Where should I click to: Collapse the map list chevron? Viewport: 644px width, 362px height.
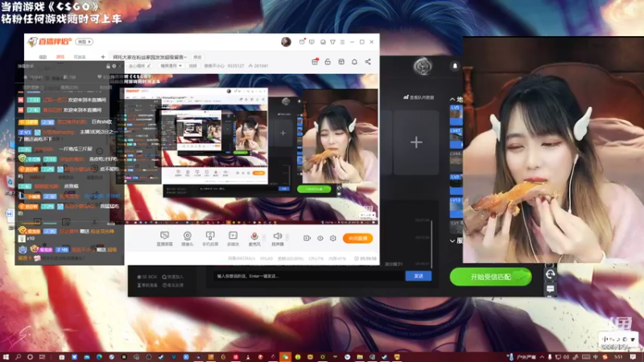(452, 99)
